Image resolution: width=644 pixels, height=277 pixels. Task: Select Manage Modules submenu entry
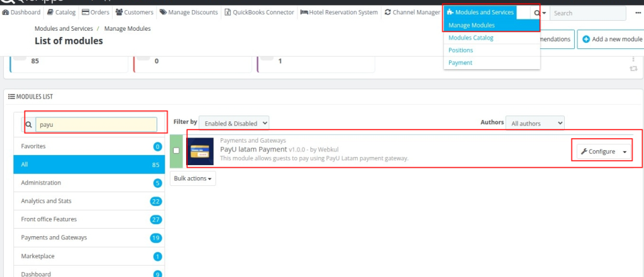click(492, 25)
